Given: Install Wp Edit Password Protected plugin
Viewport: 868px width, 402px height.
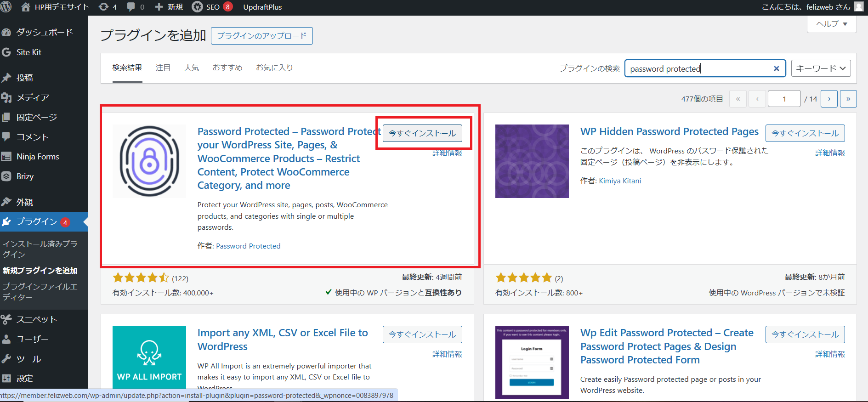Looking at the screenshot, I should coord(805,334).
